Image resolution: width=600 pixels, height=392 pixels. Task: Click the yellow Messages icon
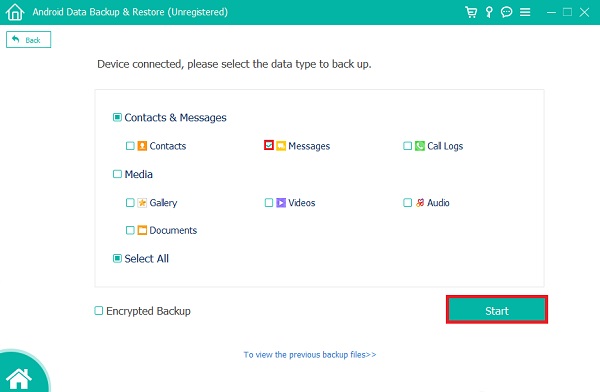click(x=281, y=146)
